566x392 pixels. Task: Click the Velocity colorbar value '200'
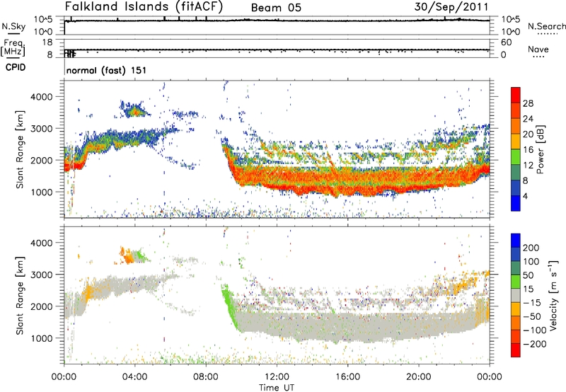tap(531, 248)
